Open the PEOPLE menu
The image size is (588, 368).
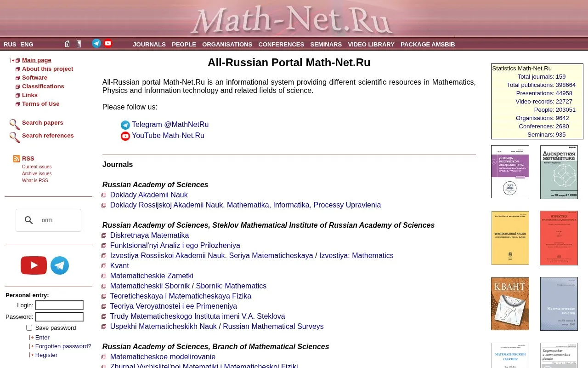[x=184, y=44]
